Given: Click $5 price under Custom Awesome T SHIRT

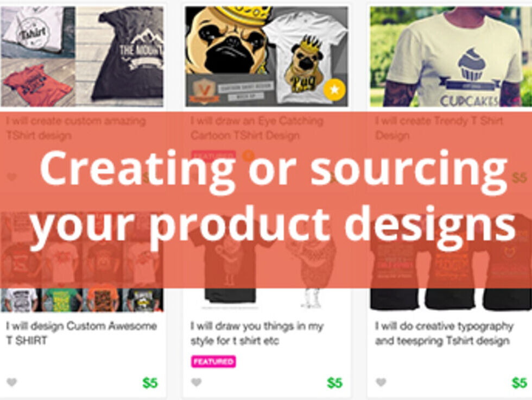Looking at the screenshot, I should (x=150, y=383).
